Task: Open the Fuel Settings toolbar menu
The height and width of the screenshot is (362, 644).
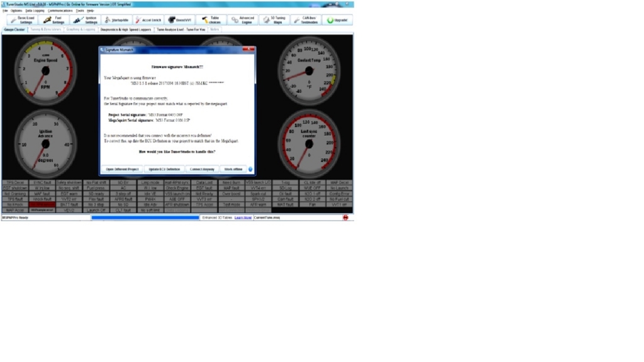Action: click(54, 20)
